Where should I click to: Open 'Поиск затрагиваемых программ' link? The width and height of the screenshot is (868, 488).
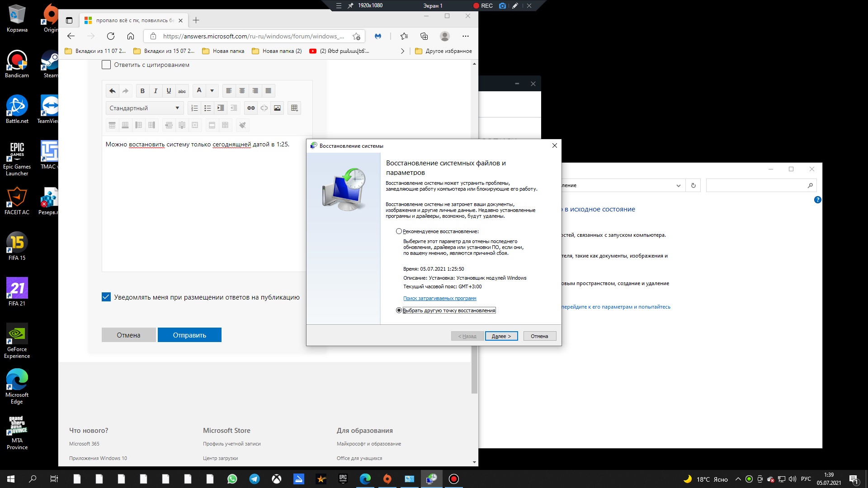click(x=439, y=298)
